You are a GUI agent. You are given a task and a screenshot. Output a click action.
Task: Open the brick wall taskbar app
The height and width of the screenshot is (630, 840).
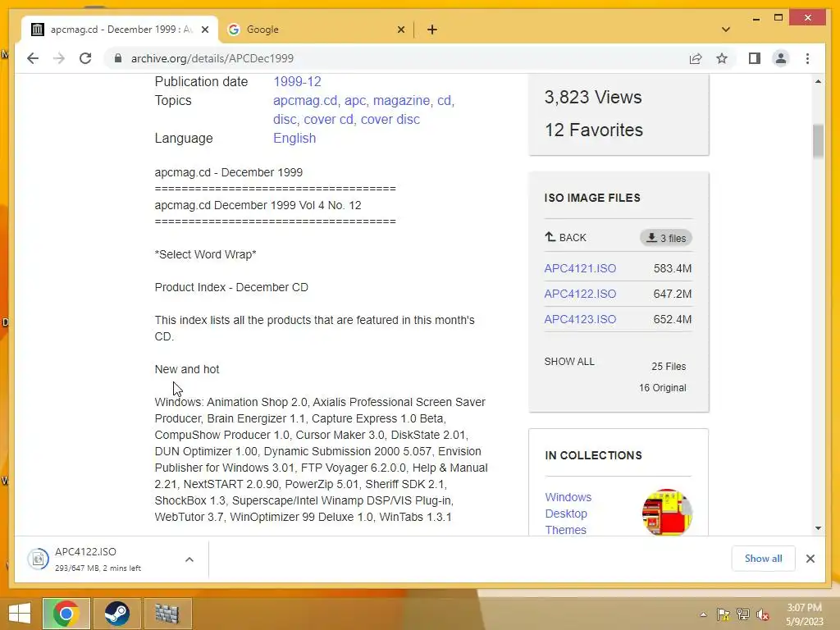pos(167,614)
